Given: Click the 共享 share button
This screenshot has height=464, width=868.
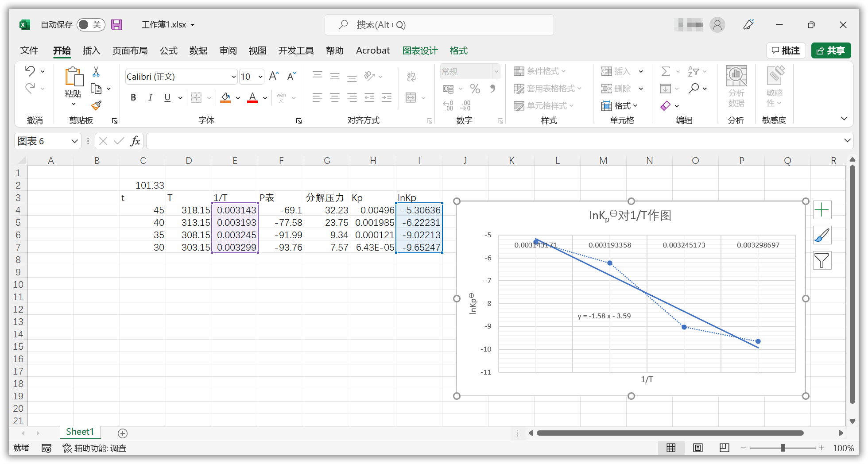Looking at the screenshot, I should 831,50.
